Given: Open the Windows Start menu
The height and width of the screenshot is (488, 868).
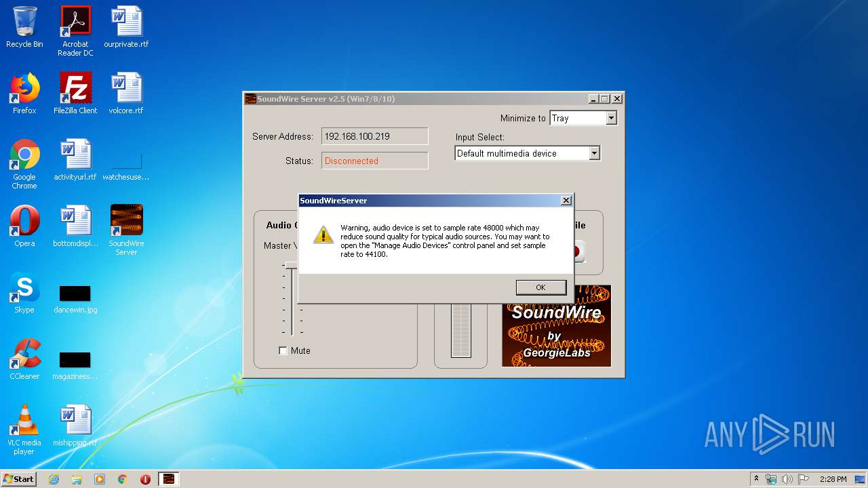Looking at the screenshot, I should pyautogui.click(x=18, y=479).
